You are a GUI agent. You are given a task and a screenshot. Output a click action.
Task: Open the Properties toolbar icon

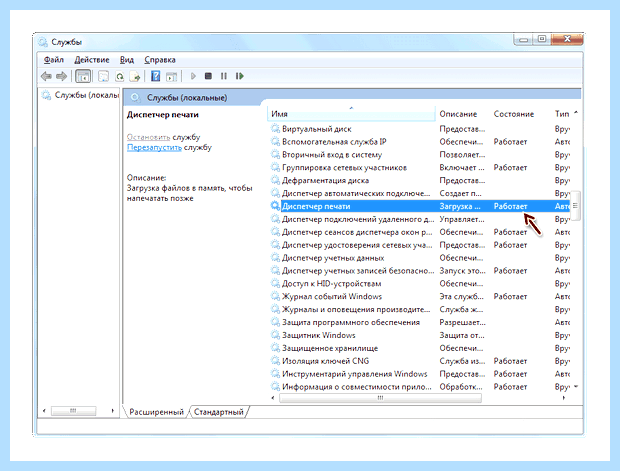point(104,76)
